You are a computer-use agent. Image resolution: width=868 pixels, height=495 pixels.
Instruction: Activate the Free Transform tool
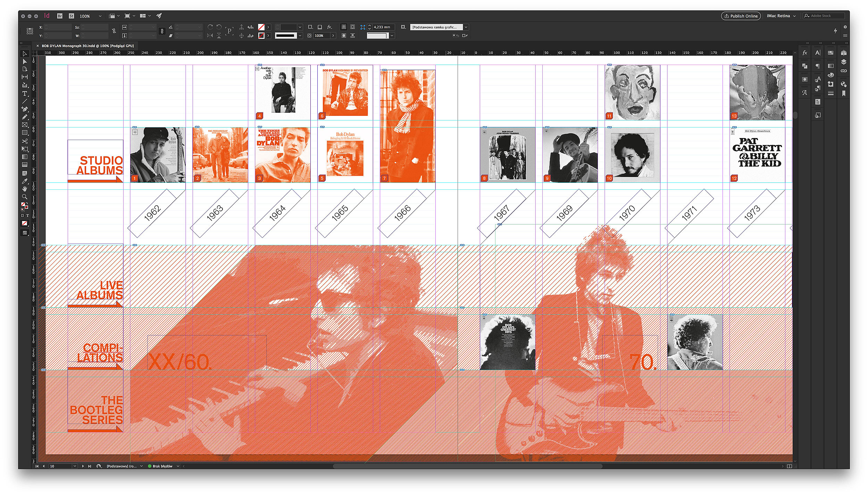pyautogui.click(x=25, y=149)
